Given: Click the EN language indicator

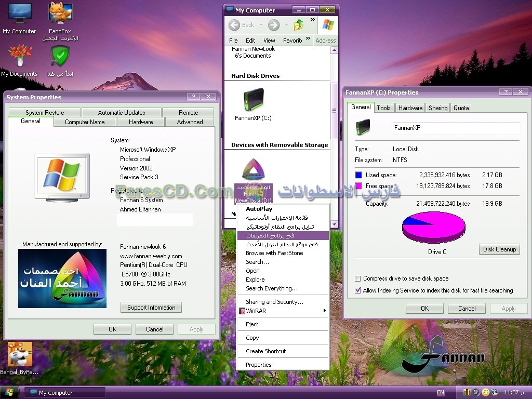Looking at the screenshot, I should point(441,393).
